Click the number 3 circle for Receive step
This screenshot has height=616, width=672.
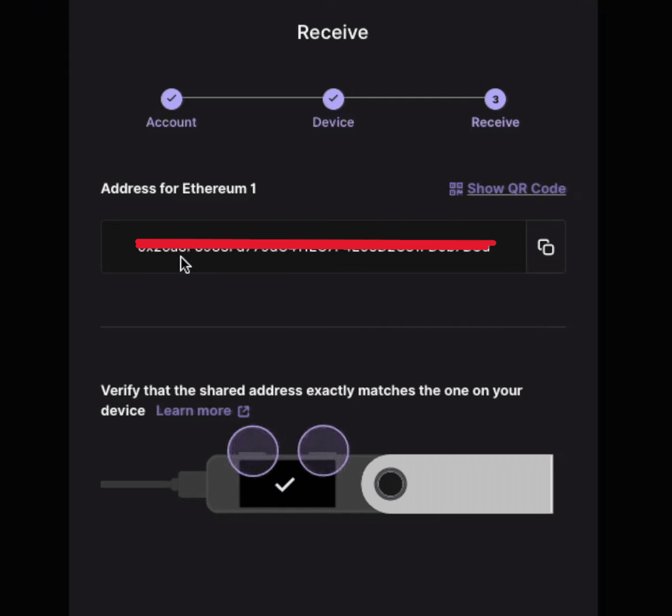coord(495,99)
